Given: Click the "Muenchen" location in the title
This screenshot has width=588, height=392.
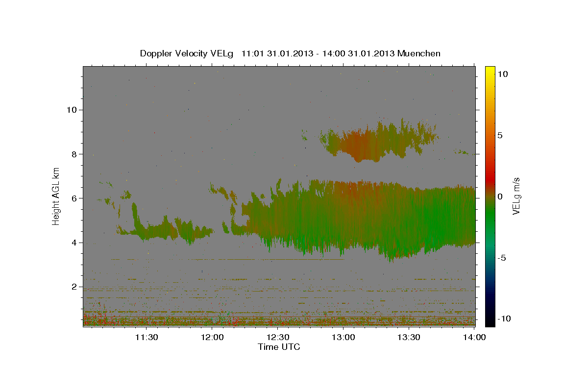Looking at the screenshot, I should coord(419,53).
